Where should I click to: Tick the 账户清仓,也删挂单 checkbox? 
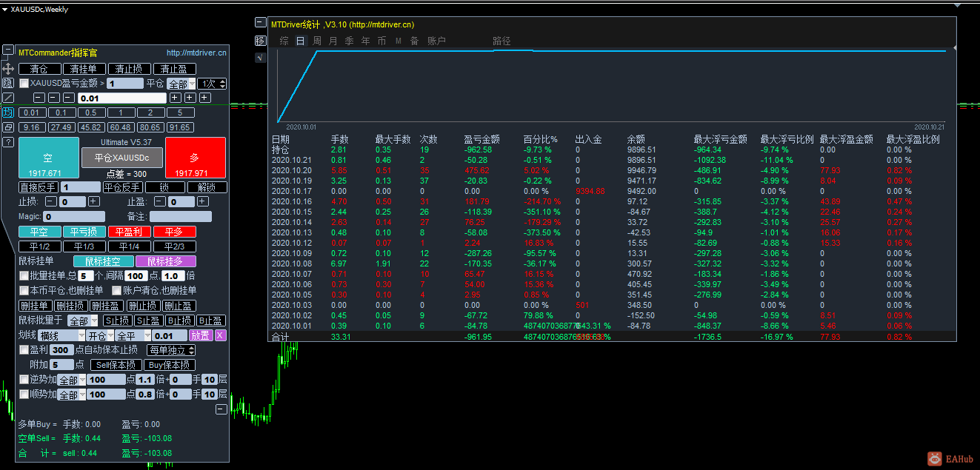click(x=116, y=290)
